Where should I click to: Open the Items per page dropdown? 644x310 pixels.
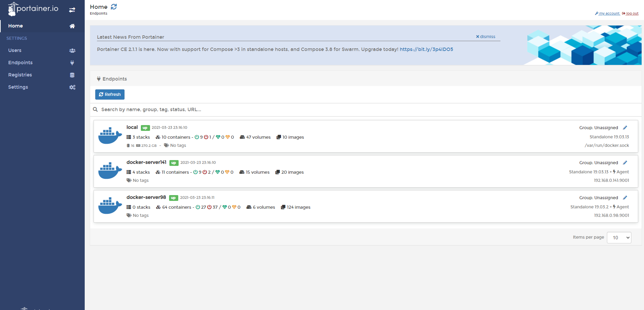point(619,238)
